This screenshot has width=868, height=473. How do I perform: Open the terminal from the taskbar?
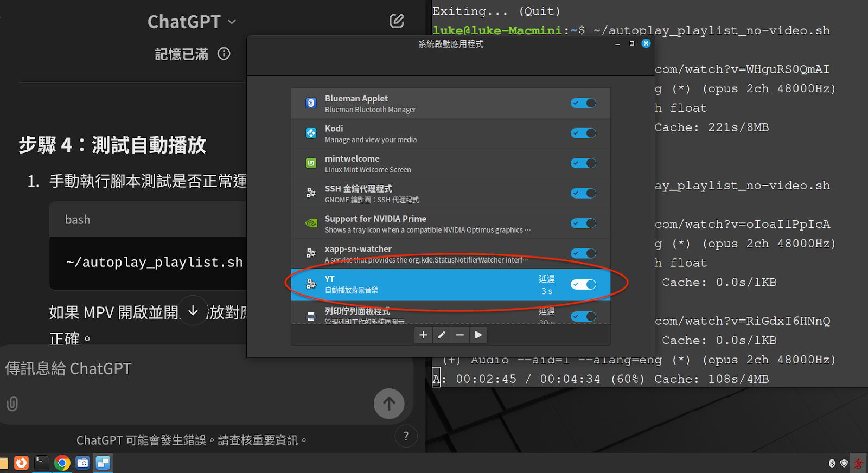pos(41,463)
